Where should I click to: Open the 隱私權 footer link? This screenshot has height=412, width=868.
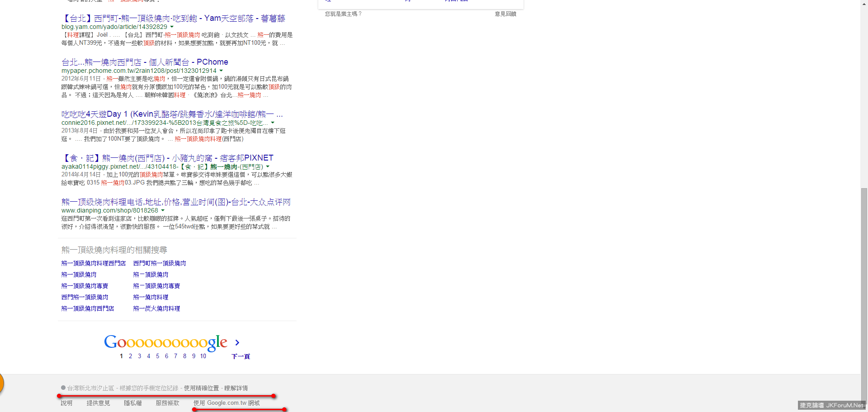pyautogui.click(x=133, y=403)
